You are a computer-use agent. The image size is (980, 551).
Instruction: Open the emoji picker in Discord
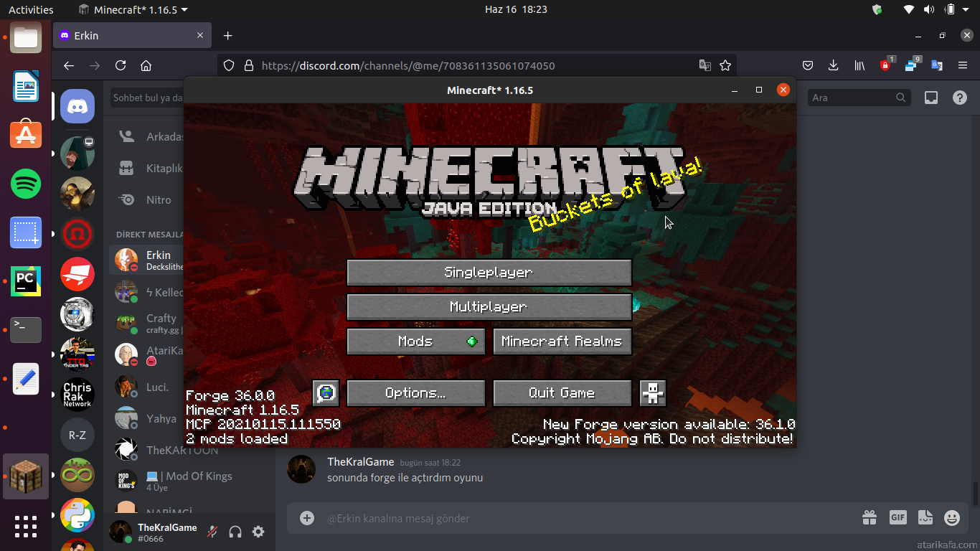click(x=952, y=517)
